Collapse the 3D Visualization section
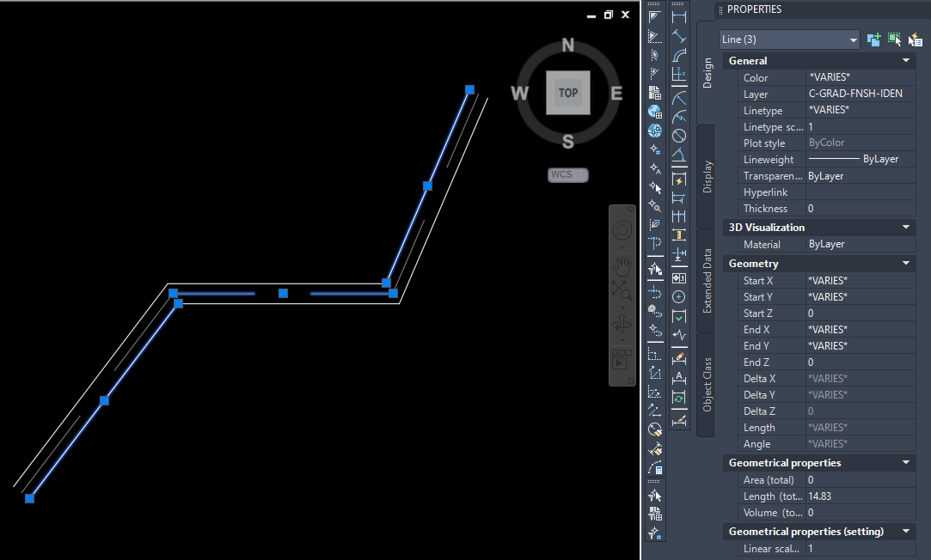This screenshot has width=931, height=560. click(x=906, y=228)
